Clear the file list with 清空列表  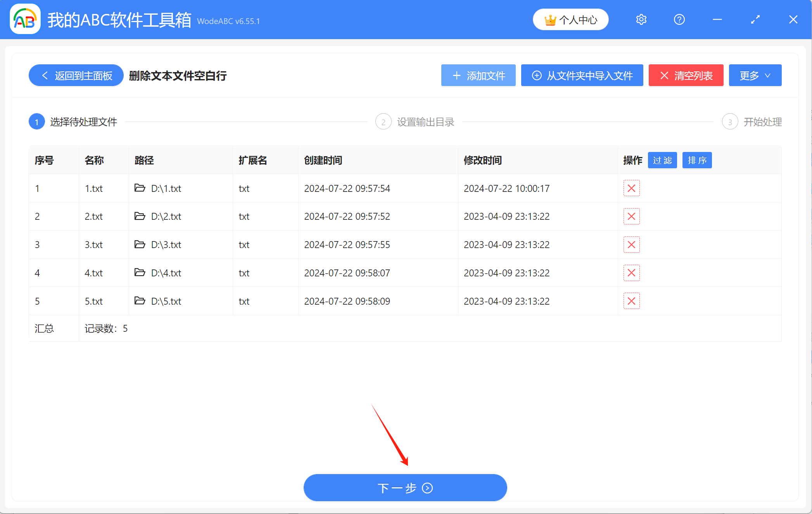[686, 75]
